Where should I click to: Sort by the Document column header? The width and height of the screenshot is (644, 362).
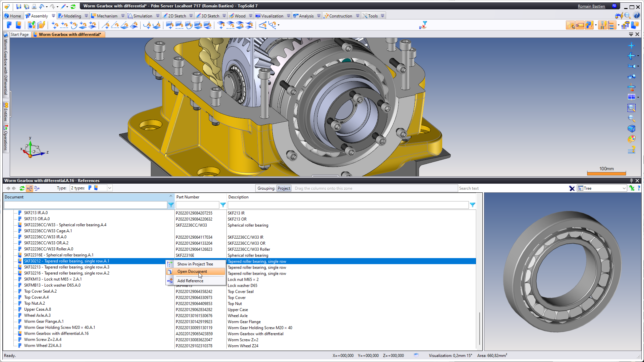89,197
